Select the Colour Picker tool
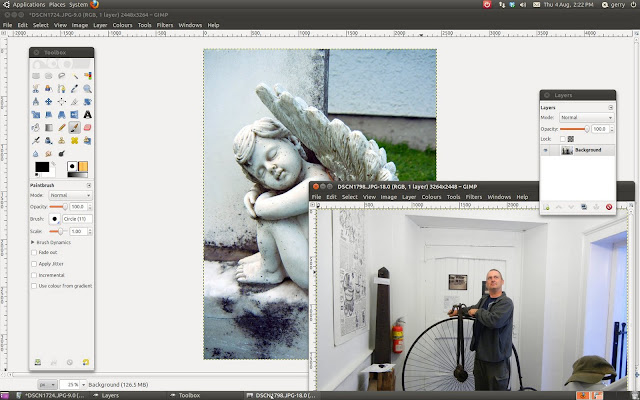The image size is (640, 400). (x=75, y=89)
